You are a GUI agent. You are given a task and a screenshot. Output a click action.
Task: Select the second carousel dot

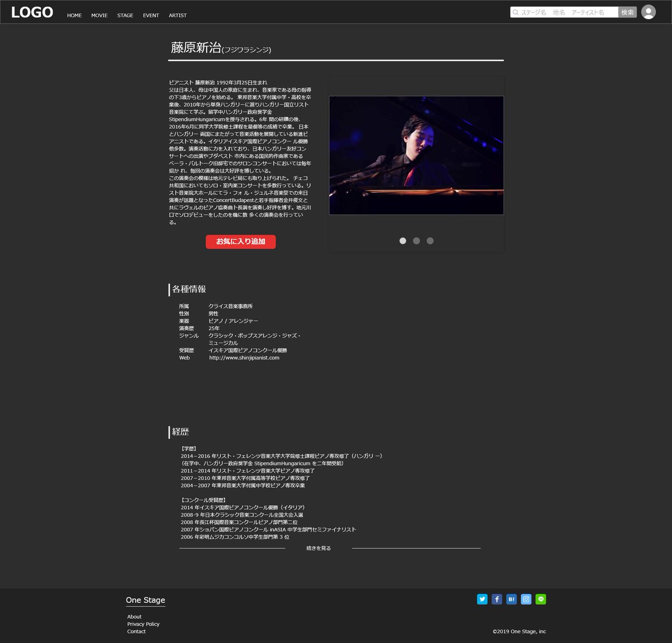pyautogui.click(x=416, y=241)
